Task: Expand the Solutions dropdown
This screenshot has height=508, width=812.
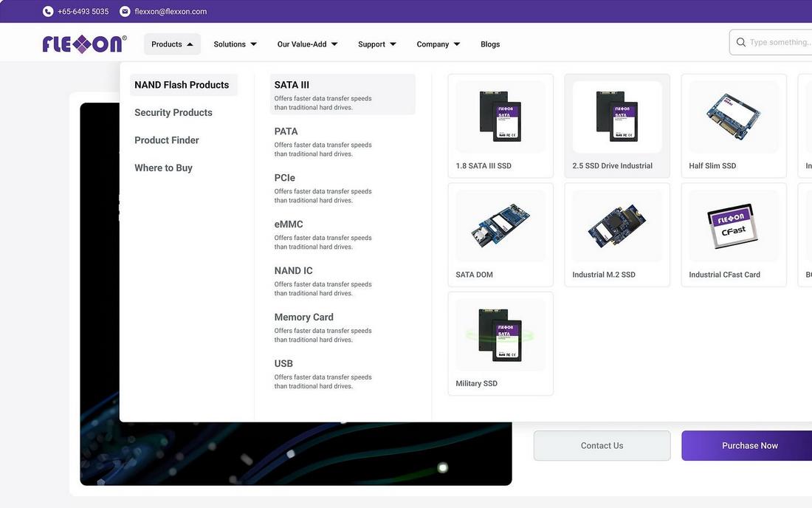Action: [x=235, y=44]
